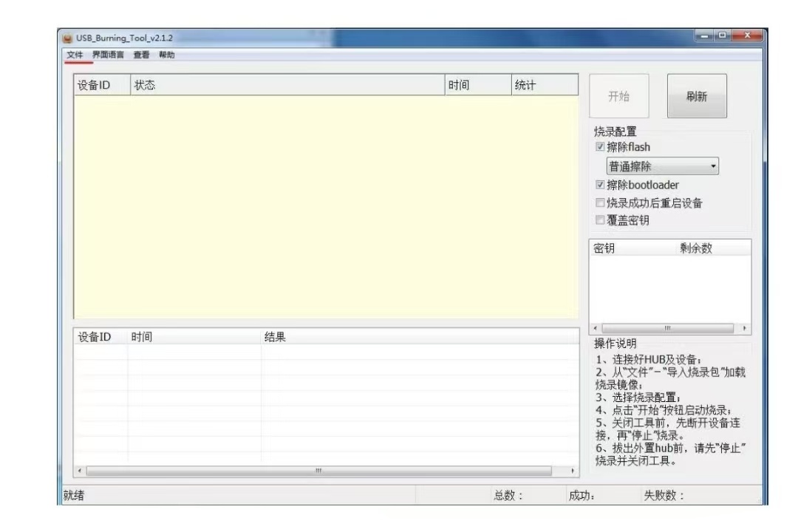Click the 剩余数 column header in key list
The height and width of the screenshot is (532, 798).
coord(696,248)
